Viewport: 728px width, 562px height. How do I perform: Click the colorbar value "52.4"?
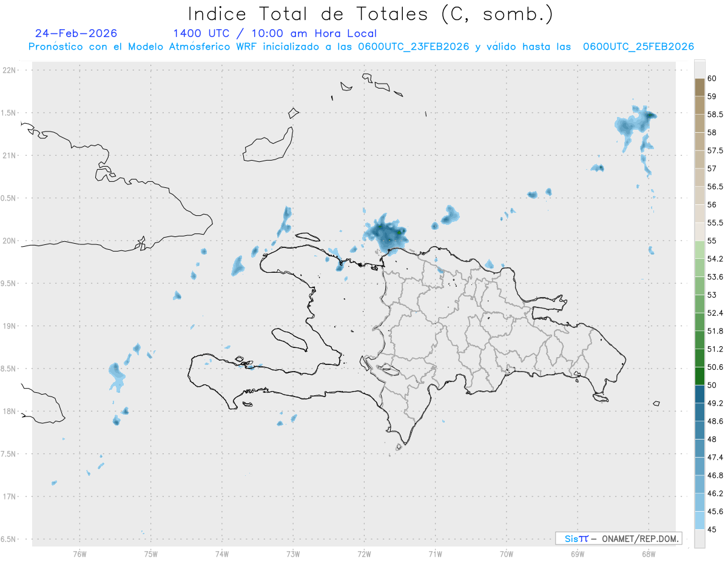(x=715, y=313)
